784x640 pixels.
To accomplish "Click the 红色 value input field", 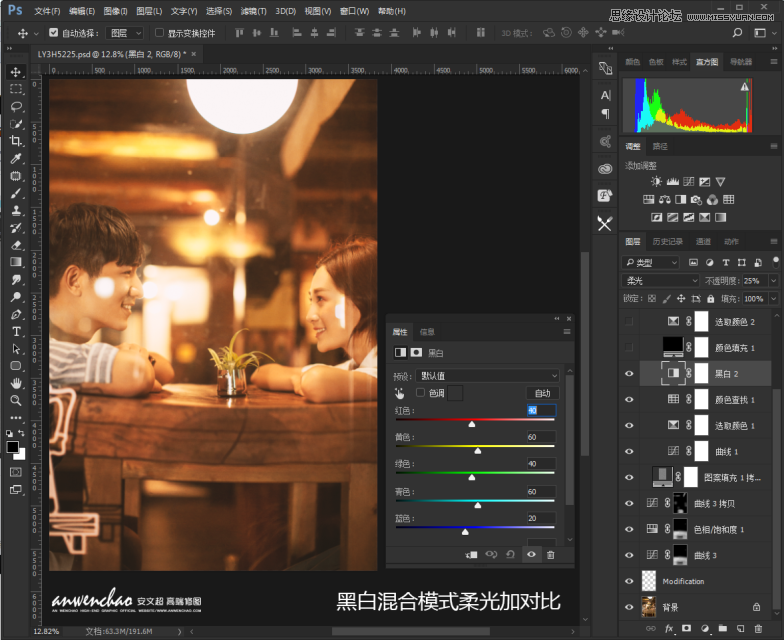I will 541,410.
